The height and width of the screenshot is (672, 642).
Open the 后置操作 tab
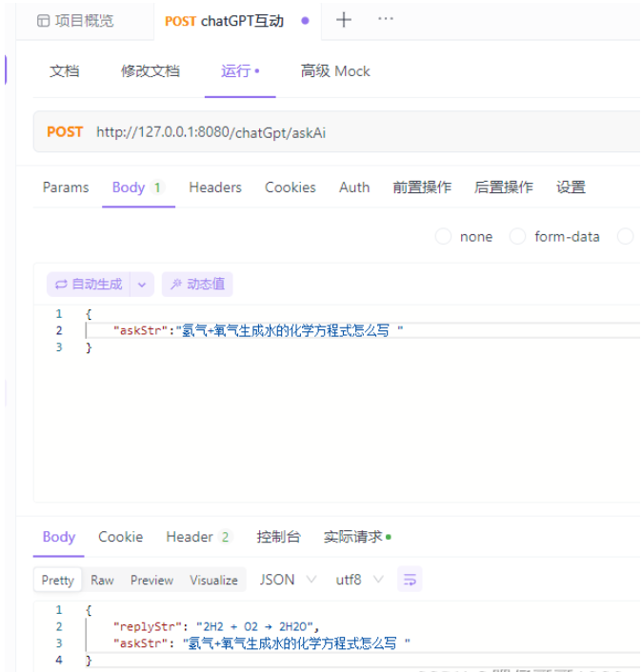click(504, 188)
